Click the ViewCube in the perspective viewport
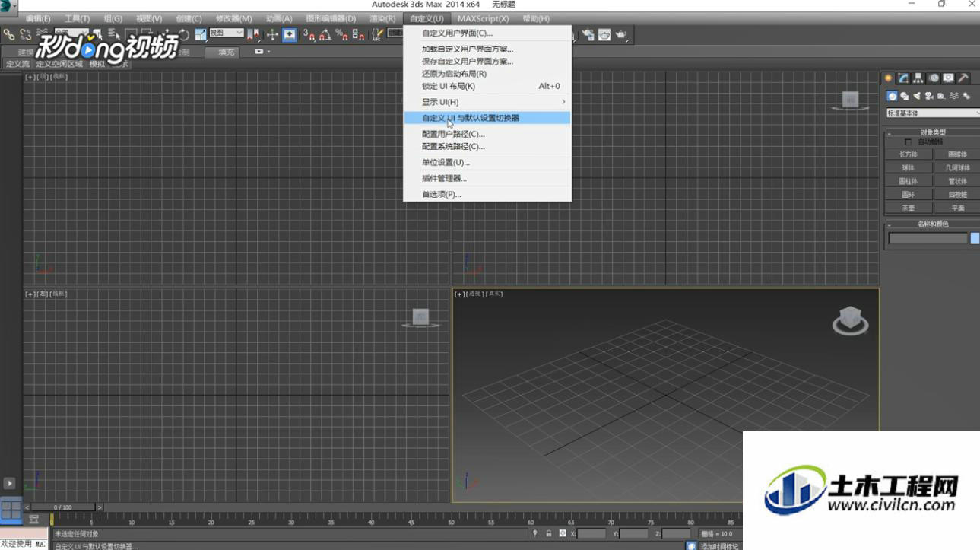This screenshot has width=980, height=550. click(x=850, y=320)
